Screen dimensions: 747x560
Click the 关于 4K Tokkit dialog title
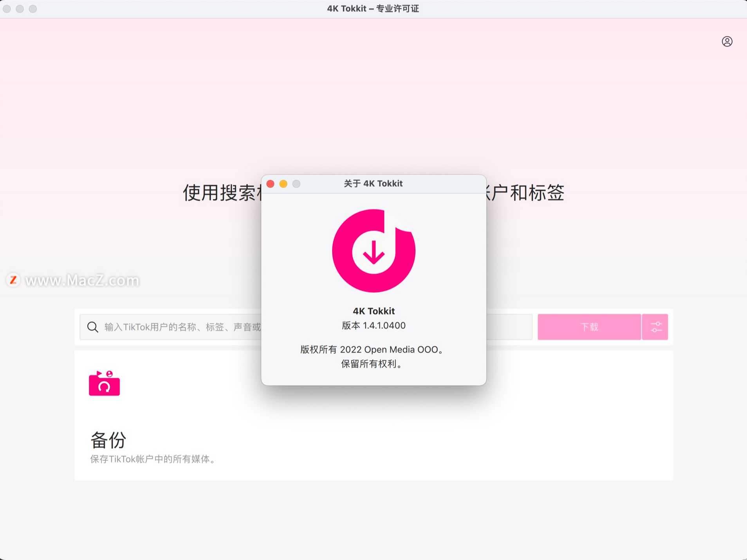pyautogui.click(x=373, y=183)
